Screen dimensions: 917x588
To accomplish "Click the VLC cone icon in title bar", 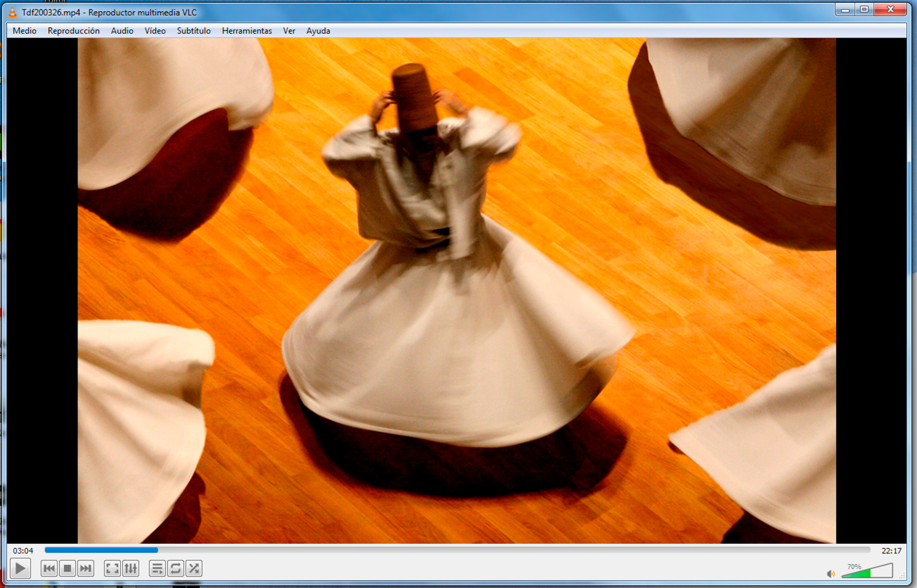I will pos(13,12).
